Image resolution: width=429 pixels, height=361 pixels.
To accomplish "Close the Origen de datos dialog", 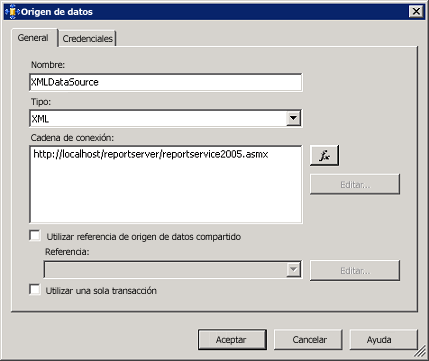I will pos(416,12).
